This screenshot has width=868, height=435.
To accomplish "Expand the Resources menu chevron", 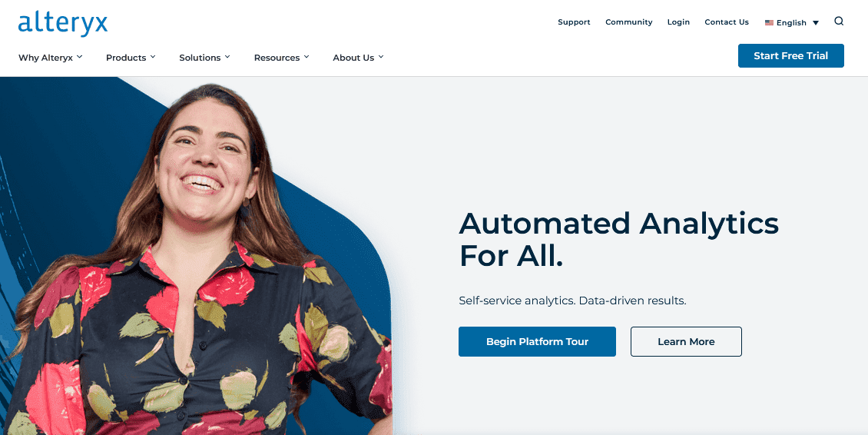I will coord(306,57).
